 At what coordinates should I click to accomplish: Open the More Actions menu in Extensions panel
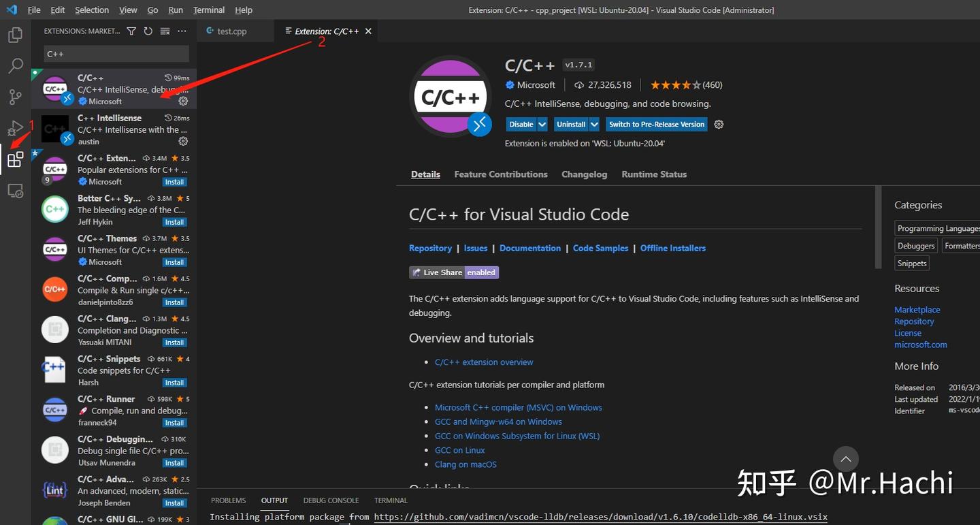click(181, 30)
